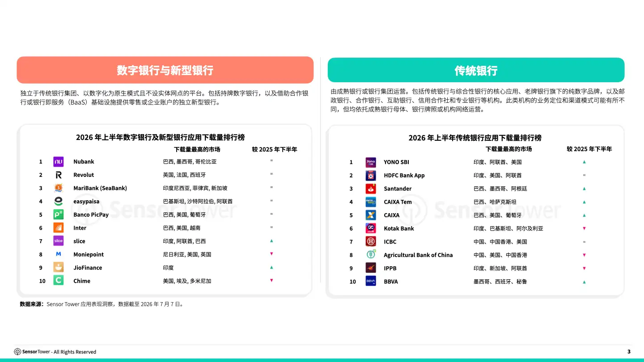
Task: Click the left table's '较 2025 年下半年' column header
Action: coord(275,149)
